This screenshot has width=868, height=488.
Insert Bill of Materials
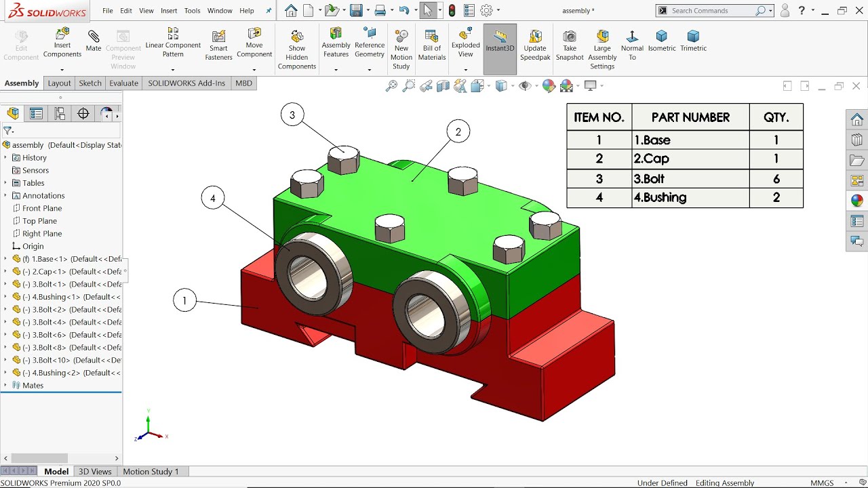point(432,45)
